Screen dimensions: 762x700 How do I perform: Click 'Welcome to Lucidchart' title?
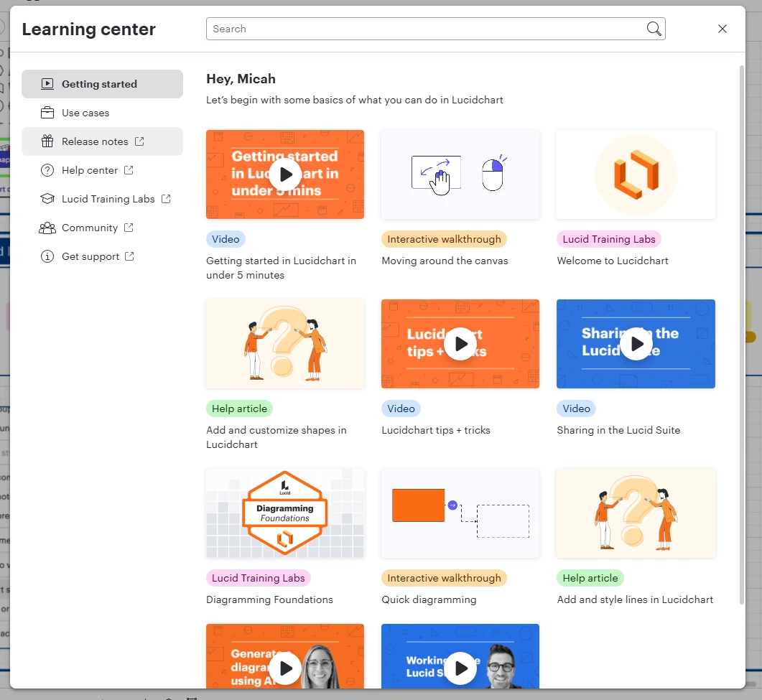pyautogui.click(x=613, y=261)
